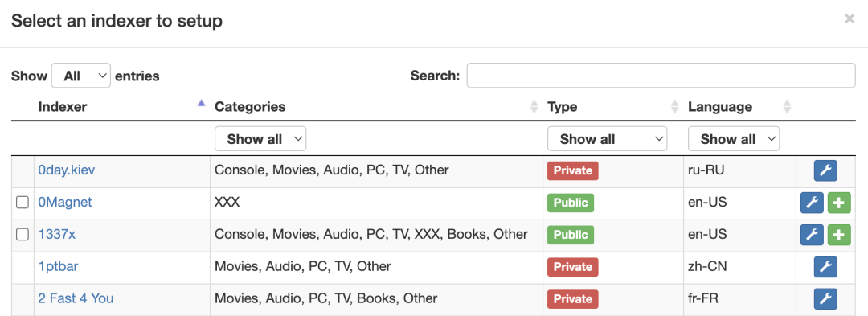The height and width of the screenshot is (316, 868).
Task: Open the 1ptbar indexer link
Action: [58, 267]
